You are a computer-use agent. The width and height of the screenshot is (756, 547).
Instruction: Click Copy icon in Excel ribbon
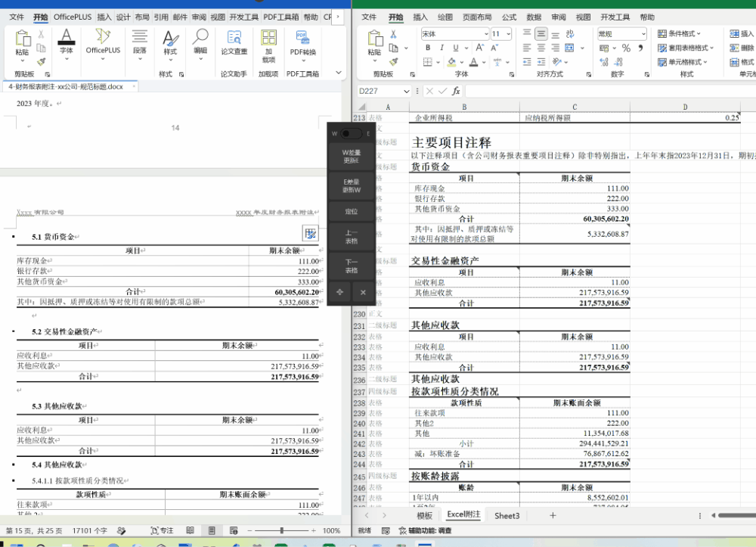click(x=394, y=48)
